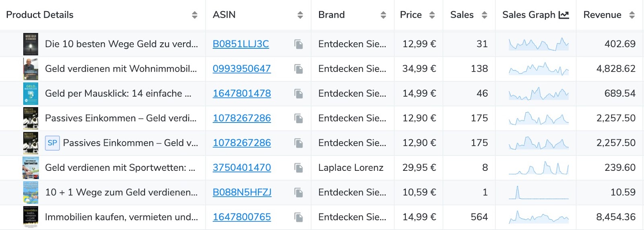The height and width of the screenshot is (230, 644).
Task: Sort by Brand column arrows
Action: (x=383, y=15)
